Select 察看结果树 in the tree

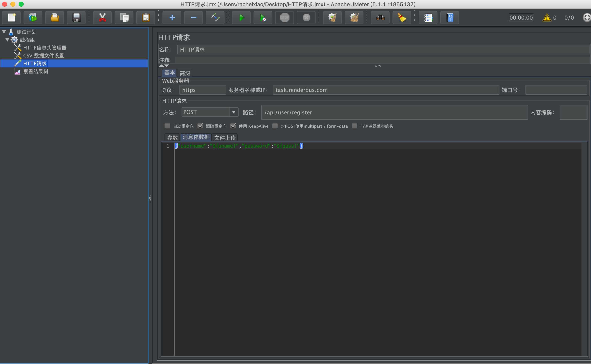click(36, 72)
